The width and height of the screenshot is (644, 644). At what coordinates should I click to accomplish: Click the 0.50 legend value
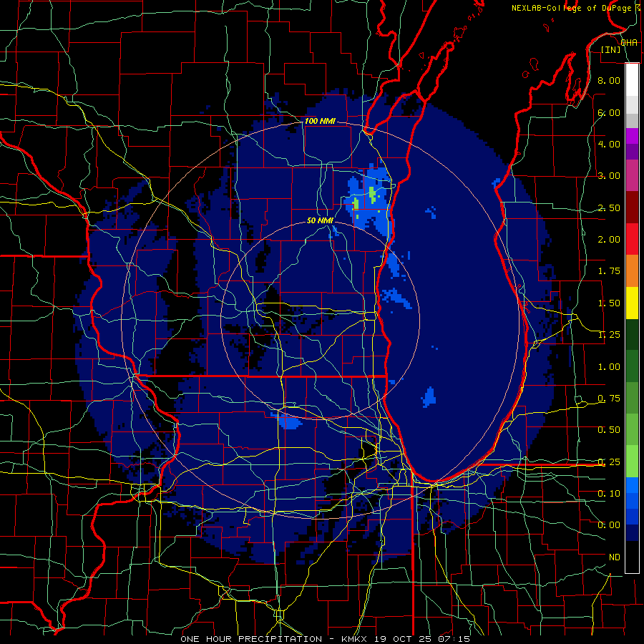pyautogui.click(x=609, y=430)
